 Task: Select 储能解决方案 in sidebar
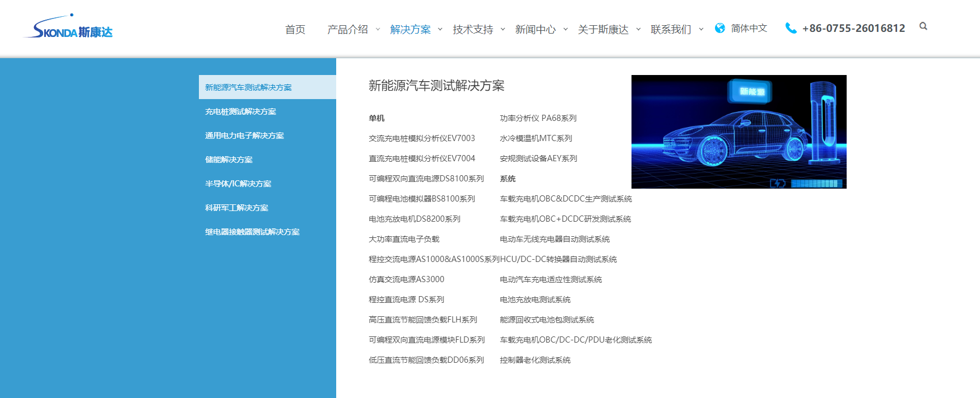click(x=229, y=160)
